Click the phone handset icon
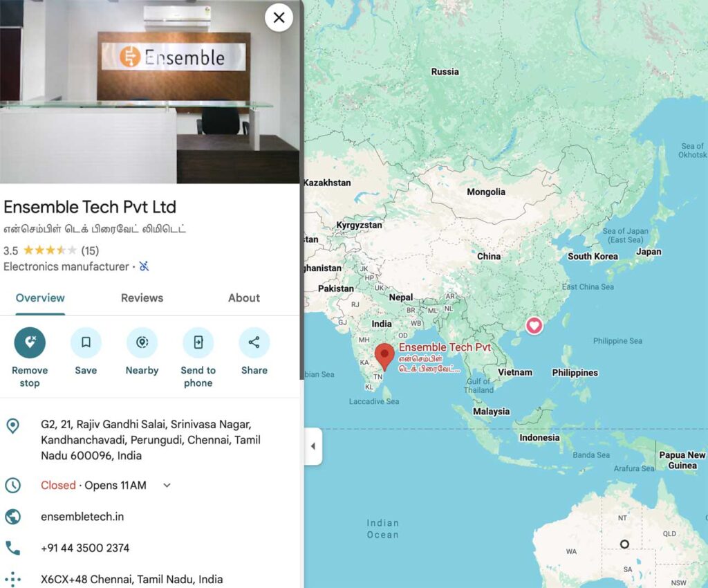 pos(12,548)
